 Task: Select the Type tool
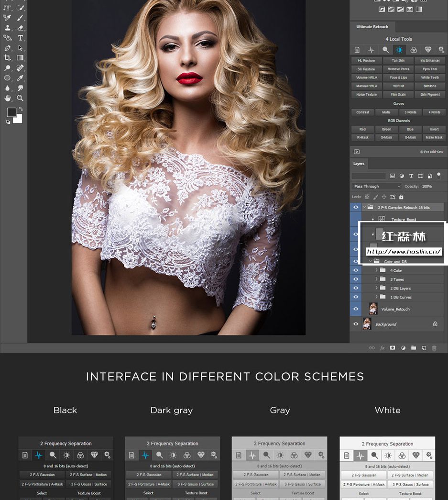(21, 38)
